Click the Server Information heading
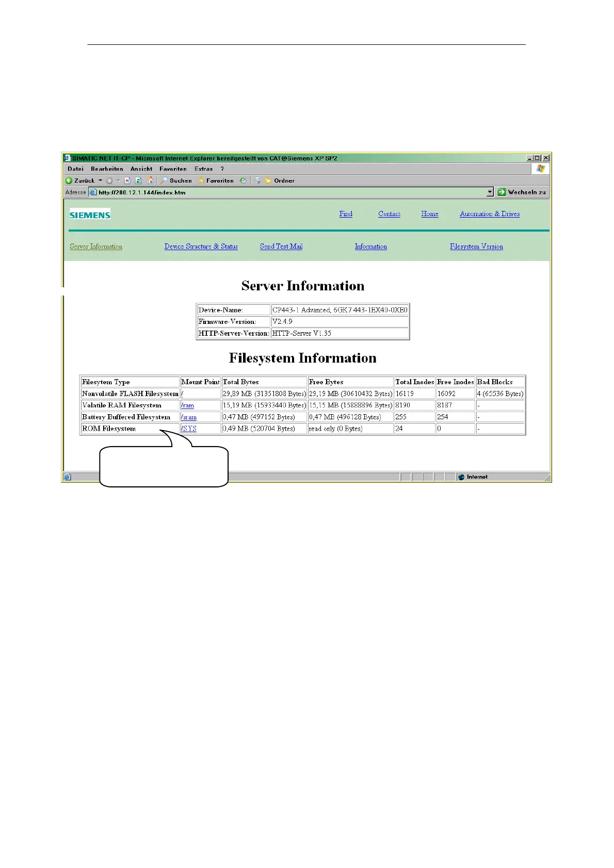 coord(303,286)
